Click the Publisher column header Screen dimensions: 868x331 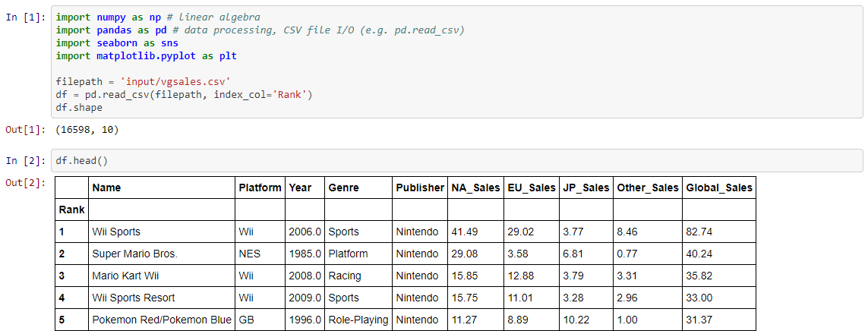tap(420, 188)
